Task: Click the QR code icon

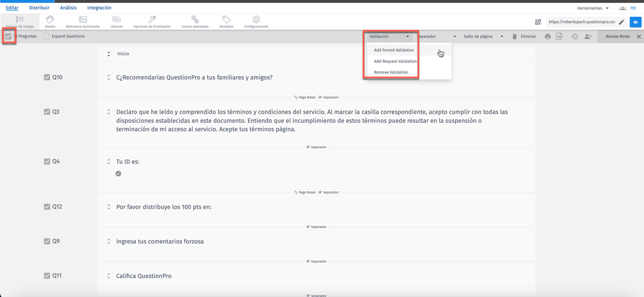Action: coord(538,22)
